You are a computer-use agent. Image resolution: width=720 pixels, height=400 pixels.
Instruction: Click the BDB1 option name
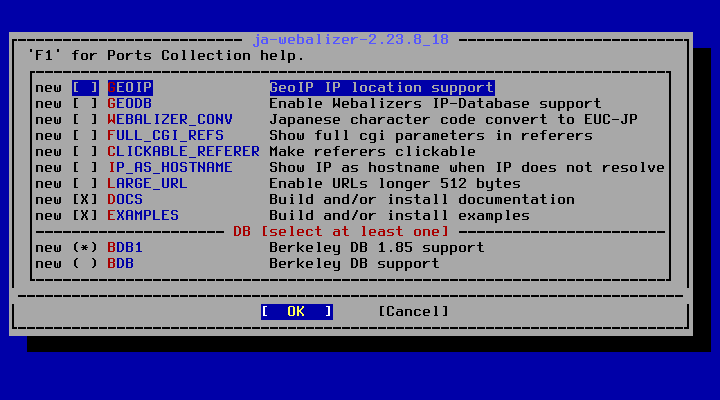point(125,248)
